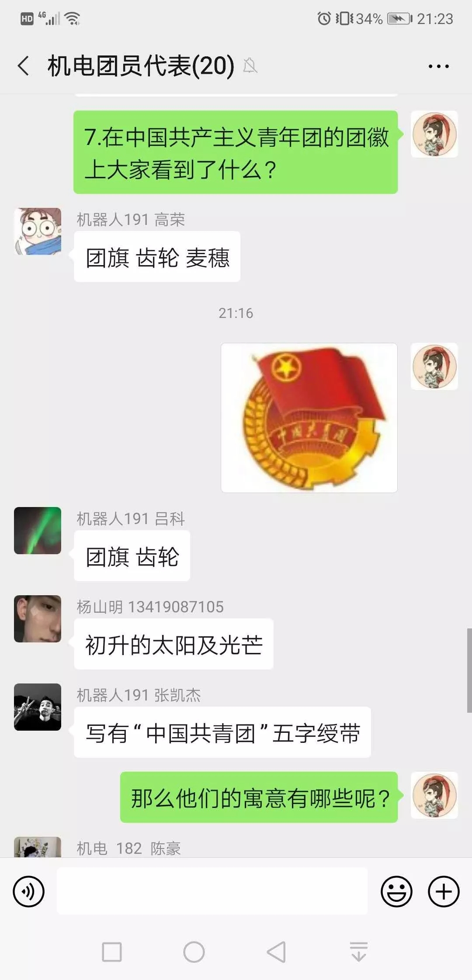Tap the green message 那么他们的寓意有哪些呢？
Image resolution: width=472 pixels, height=980 pixels.
(259, 797)
